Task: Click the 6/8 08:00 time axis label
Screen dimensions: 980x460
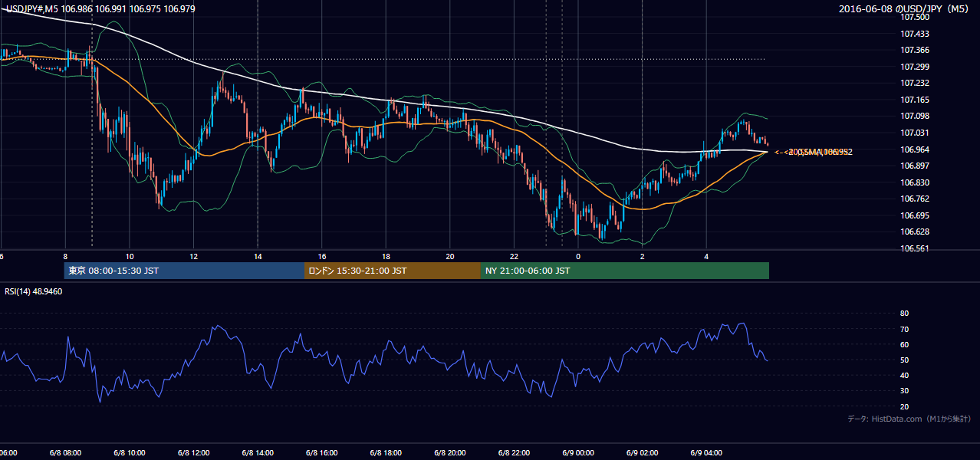Action: click(x=65, y=452)
